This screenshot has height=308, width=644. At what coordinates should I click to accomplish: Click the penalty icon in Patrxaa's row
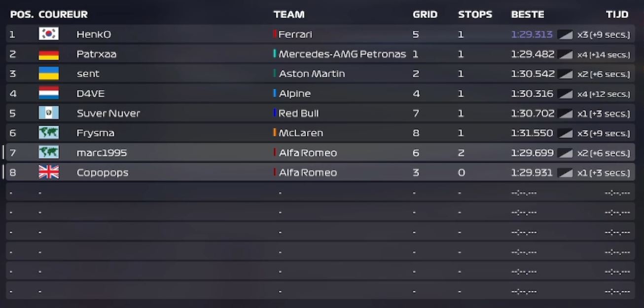click(x=565, y=54)
